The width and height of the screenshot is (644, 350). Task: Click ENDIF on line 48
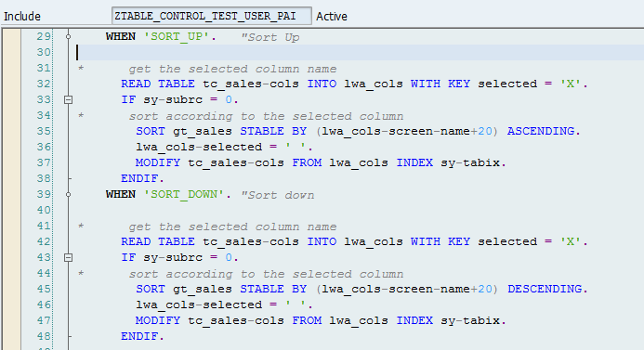[x=142, y=337]
